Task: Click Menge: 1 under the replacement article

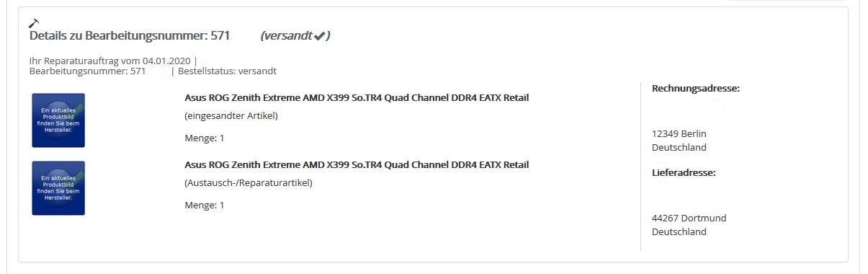Action: 205,205
